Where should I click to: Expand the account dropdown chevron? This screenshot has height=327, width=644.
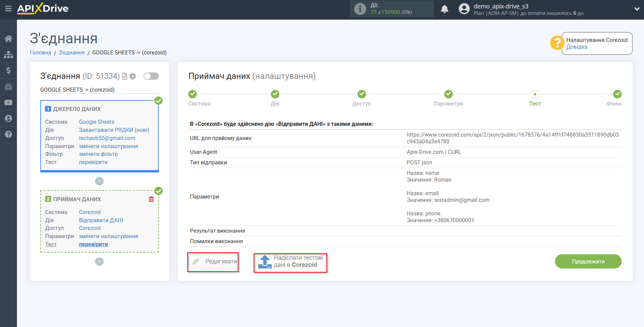pos(637,9)
